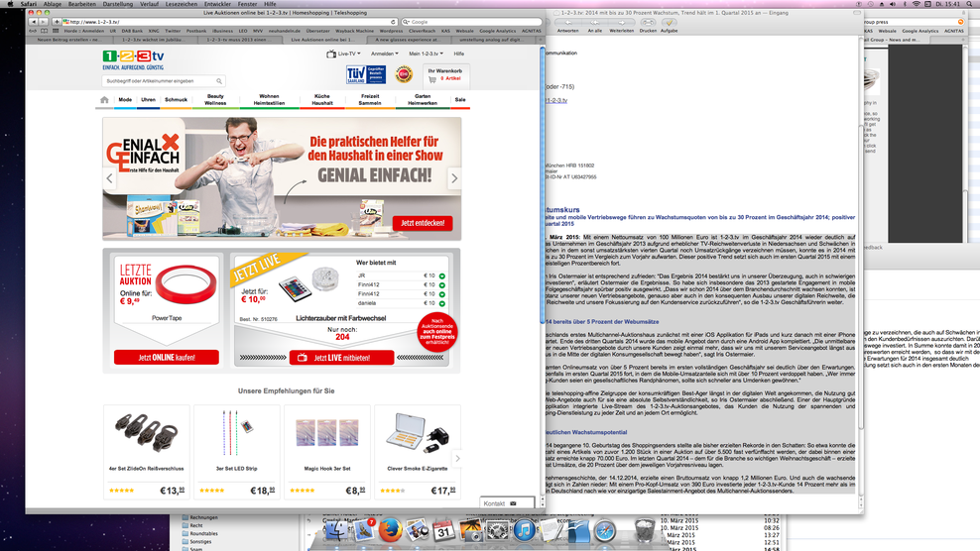Click the search magnifier in the shop search box

[219, 81]
